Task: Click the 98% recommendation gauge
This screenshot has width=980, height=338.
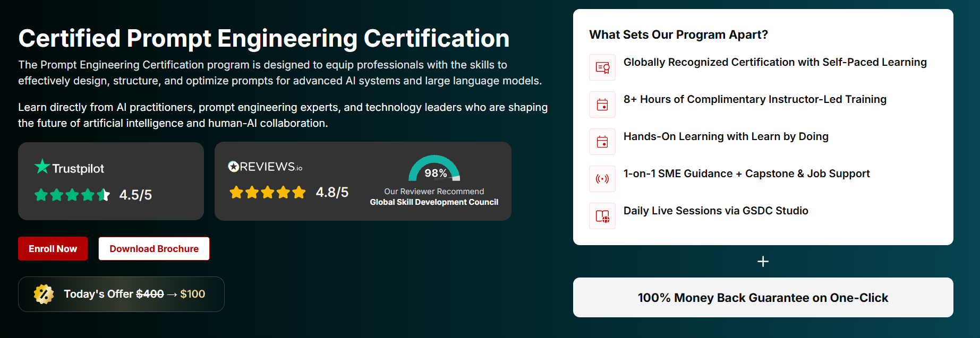Action: [434, 168]
